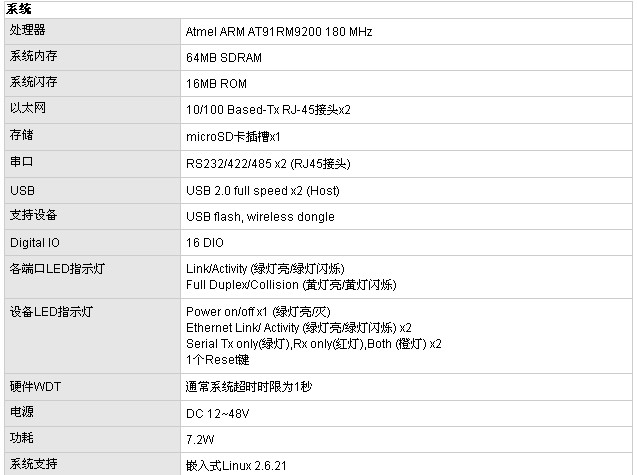
Task: Click the Digital IO row label
Action: click(34, 242)
